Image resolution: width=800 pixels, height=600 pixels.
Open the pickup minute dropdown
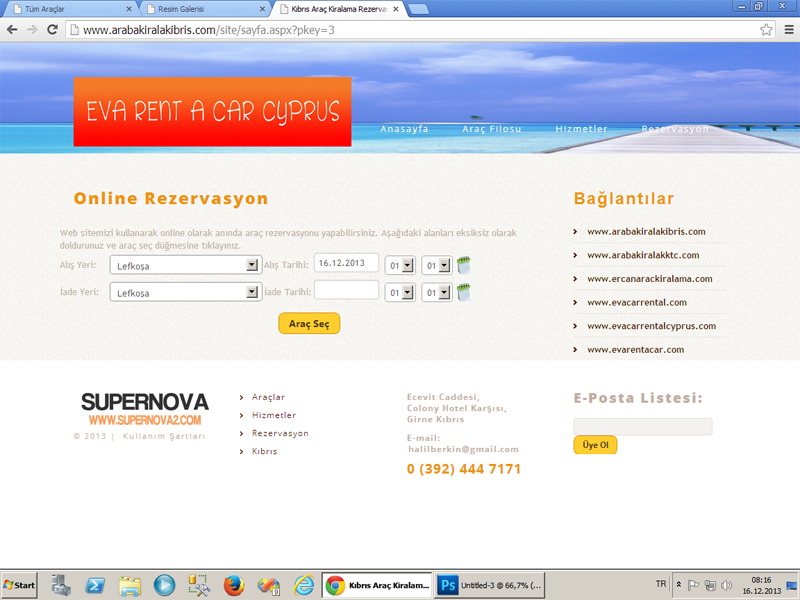(437, 265)
